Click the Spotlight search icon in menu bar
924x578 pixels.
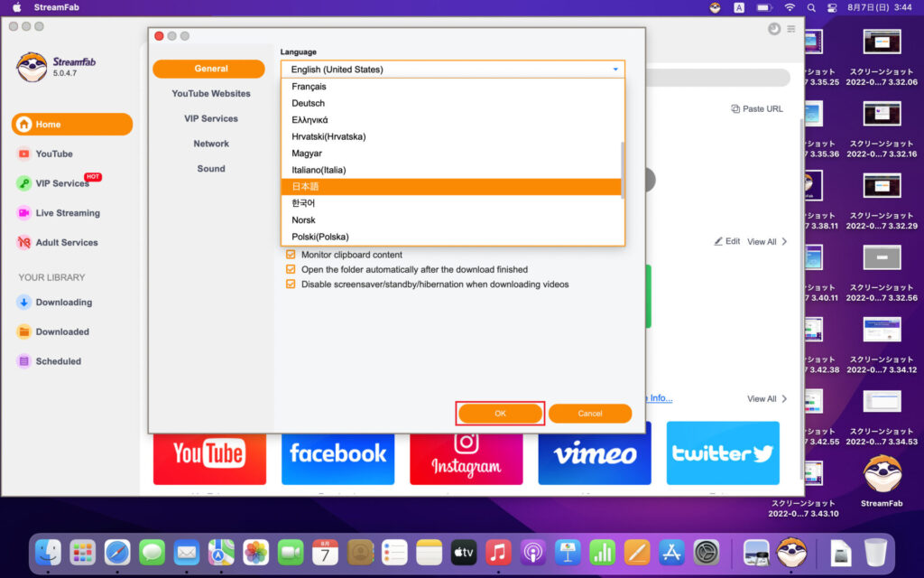tap(811, 7)
